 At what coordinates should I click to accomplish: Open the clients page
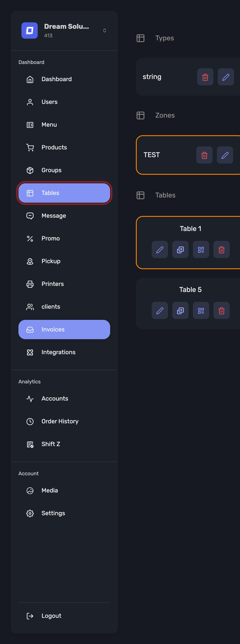64,307
